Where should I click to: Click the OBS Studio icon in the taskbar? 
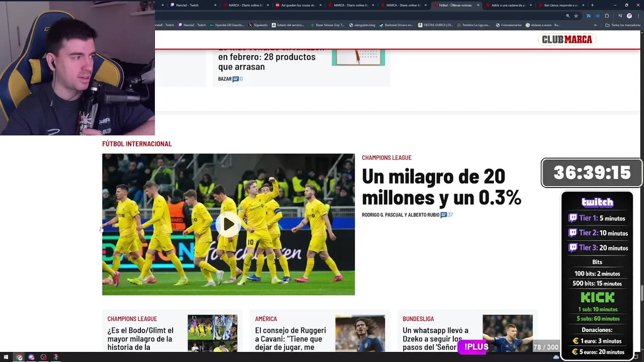tap(44, 357)
